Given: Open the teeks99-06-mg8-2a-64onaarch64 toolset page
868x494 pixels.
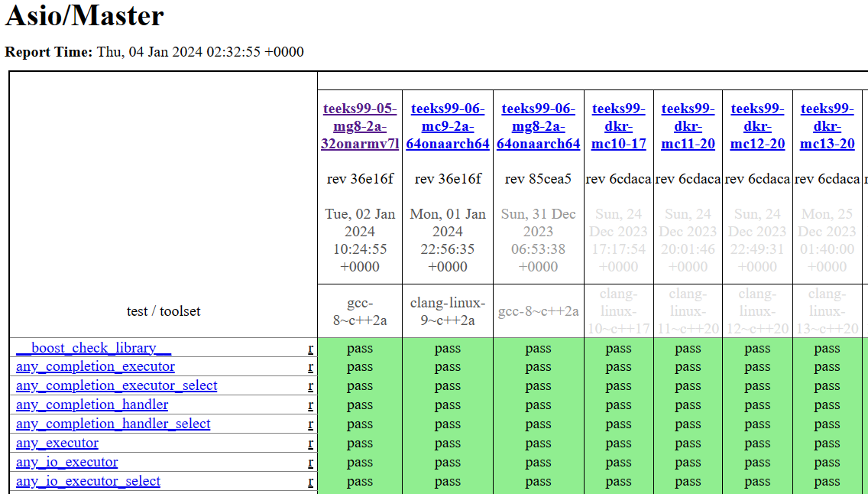Looking at the screenshot, I should coord(539,126).
